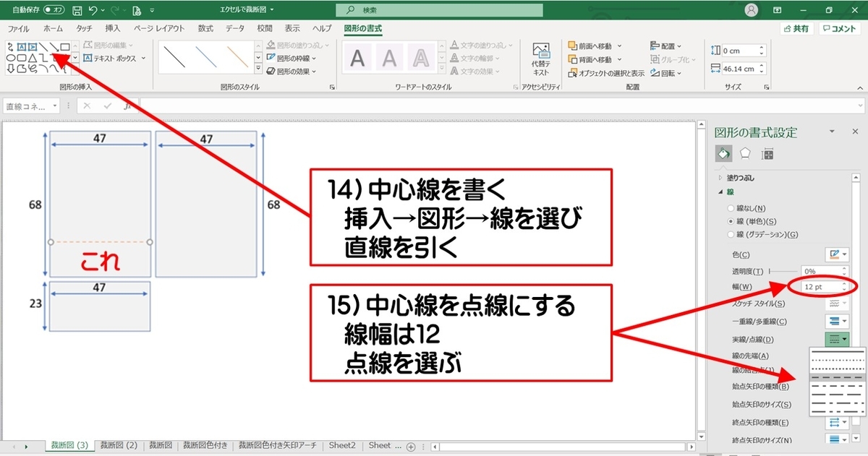Open the 一重線/多重線 compound type dropdown
868x456 pixels.
(837, 322)
